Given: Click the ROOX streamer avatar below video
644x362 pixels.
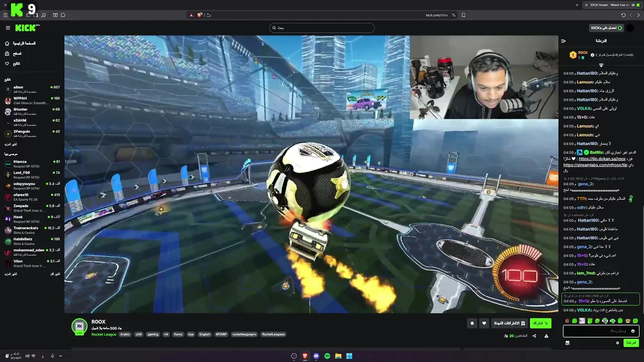Looking at the screenshot, I should 79,327.
